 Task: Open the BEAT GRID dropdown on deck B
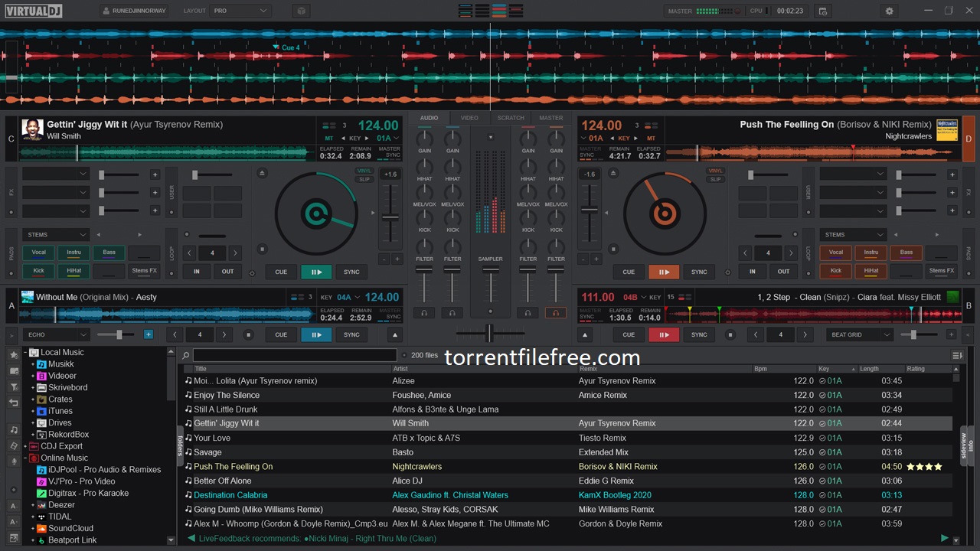tap(861, 334)
